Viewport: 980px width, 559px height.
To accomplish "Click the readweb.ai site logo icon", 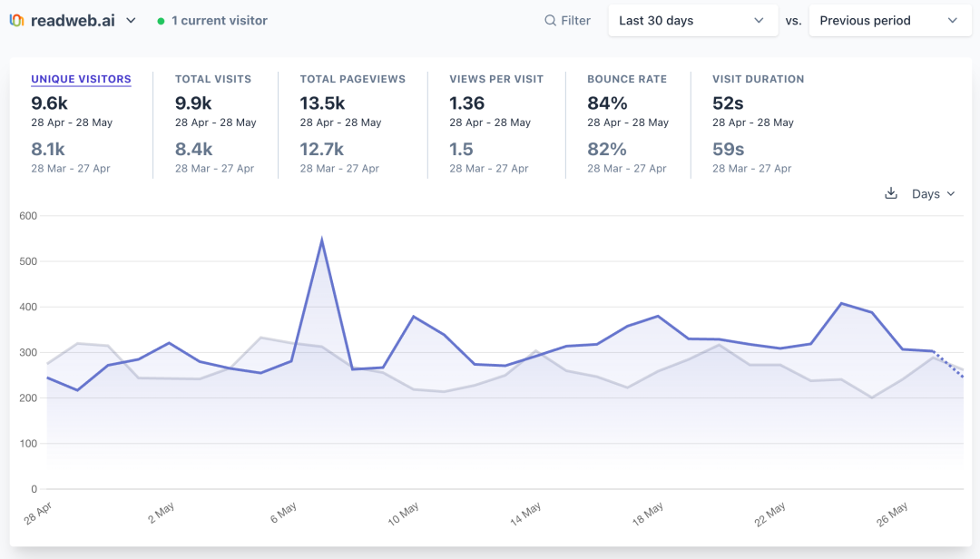I will tap(17, 21).
